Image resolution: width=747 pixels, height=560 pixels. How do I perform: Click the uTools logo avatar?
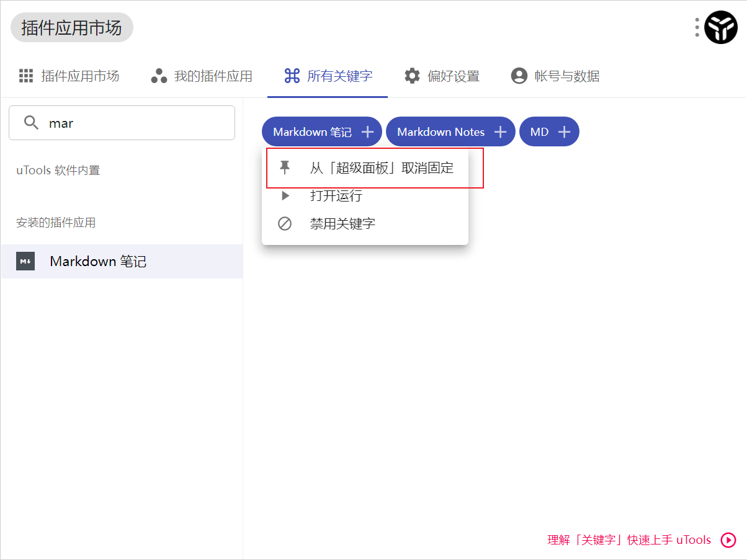721,27
